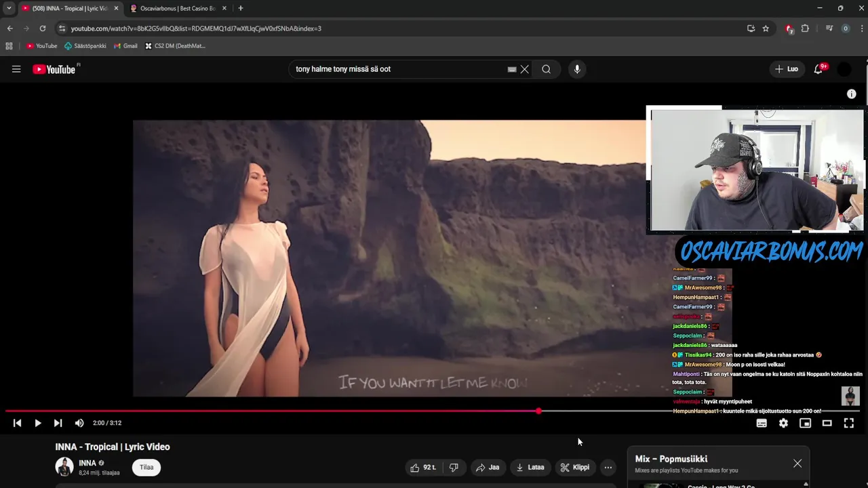Image resolution: width=868 pixels, height=488 pixels.
Task: Install app icon in address bar
Action: tap(751, 28)
